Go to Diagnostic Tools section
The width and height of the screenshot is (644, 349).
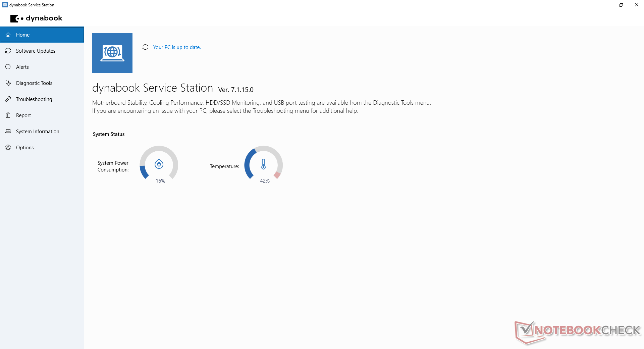(x=34, y=83)
